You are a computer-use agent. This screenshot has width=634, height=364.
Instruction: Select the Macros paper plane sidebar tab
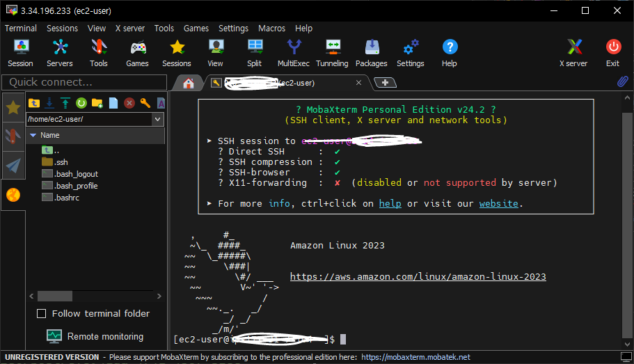coord(13,166)
